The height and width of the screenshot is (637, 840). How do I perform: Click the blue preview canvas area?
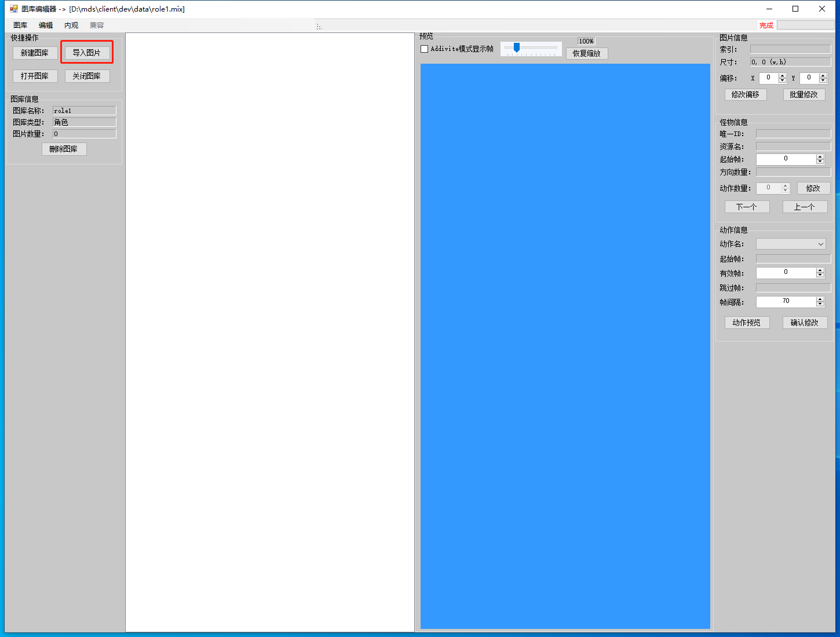565,346
